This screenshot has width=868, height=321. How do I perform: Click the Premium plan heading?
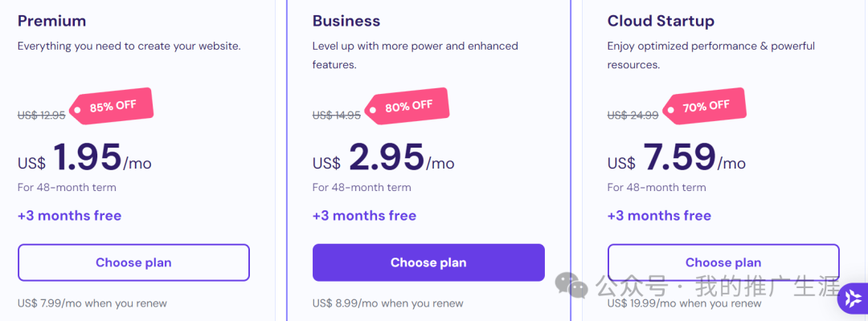click(51, 22)
